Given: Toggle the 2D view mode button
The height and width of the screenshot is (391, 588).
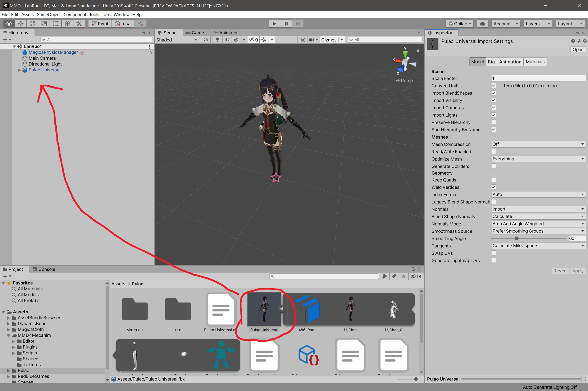Looking at the screenshot, I should point(206,40).
